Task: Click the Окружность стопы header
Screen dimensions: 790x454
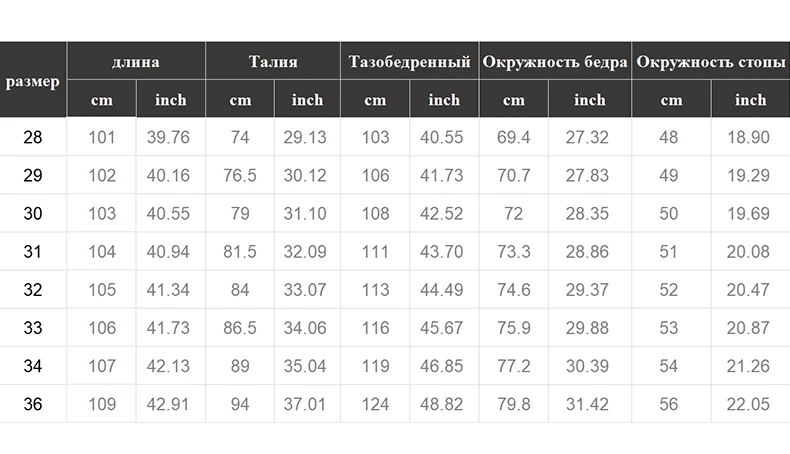Action: pos(711,61)
